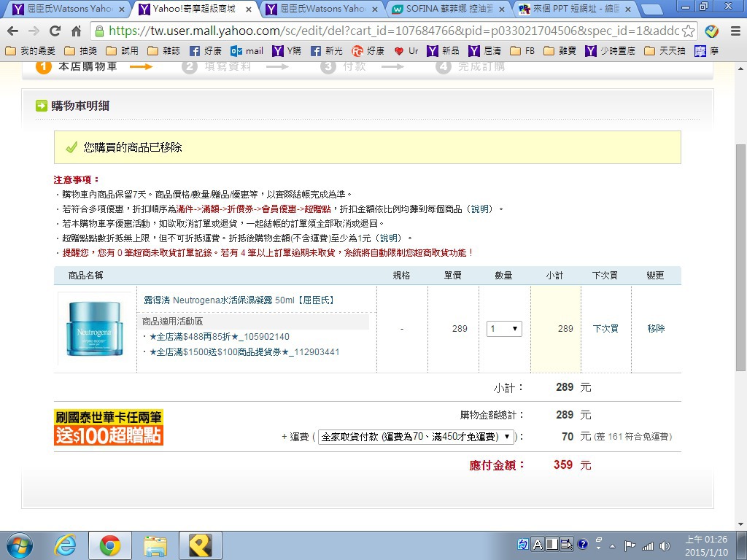Open the 少時置底 Yahoo bookmark
Viewport: 747px width, 560px height.
[611, 50]
